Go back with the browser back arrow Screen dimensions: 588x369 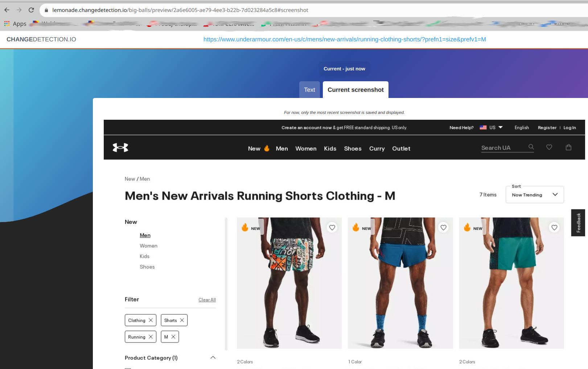7,10
